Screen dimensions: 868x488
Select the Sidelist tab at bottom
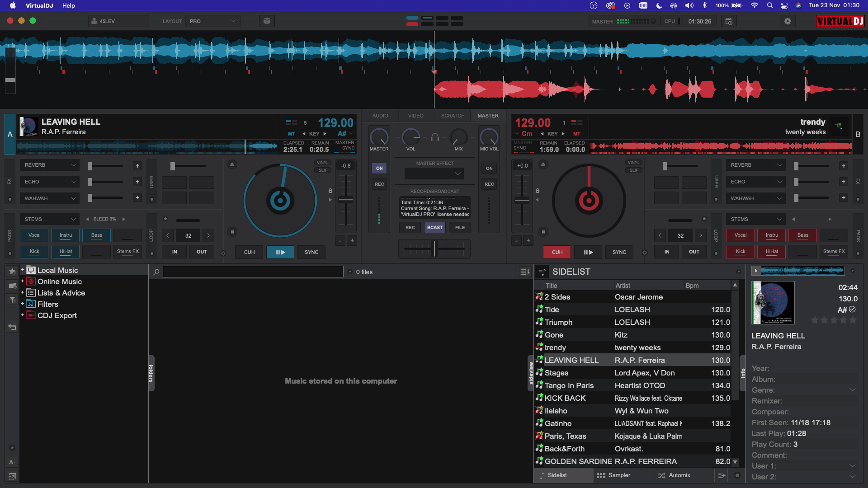(564, 475)
